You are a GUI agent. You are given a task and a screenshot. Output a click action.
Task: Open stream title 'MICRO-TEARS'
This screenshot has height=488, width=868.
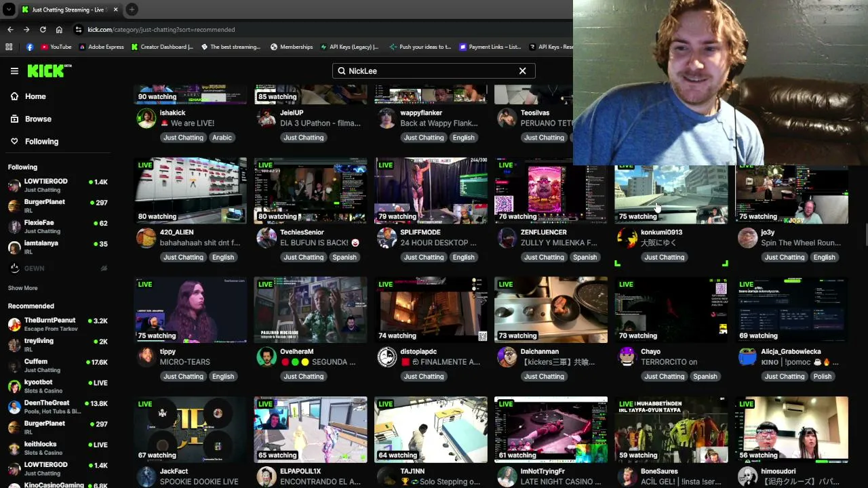coord(185,362)
